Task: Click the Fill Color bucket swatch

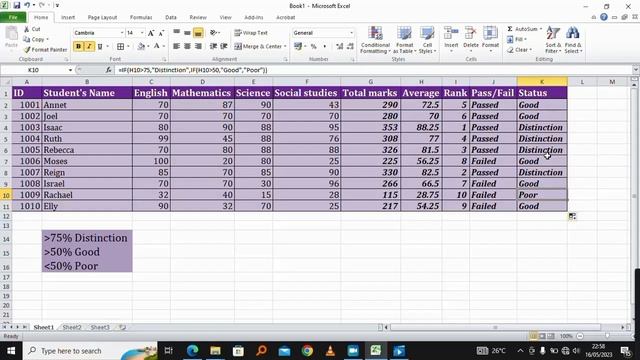Action: tap(141, 47)
